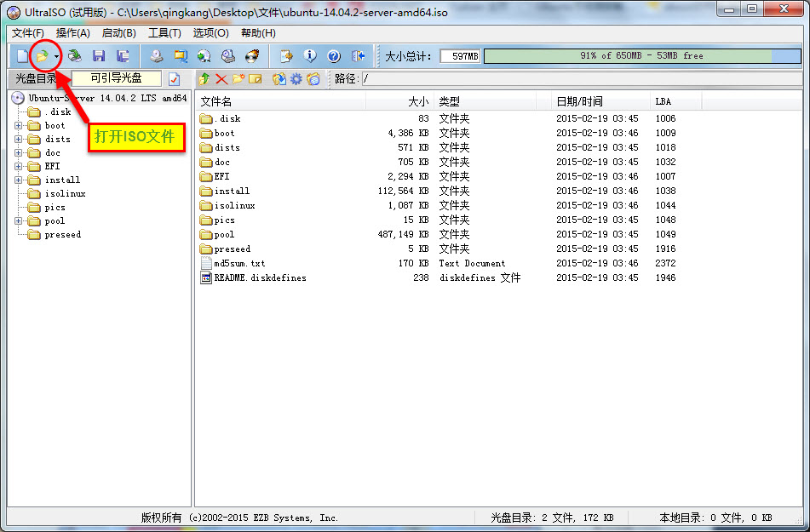Screen dimensions: 810x532
Task: Click the Help question mark icon
Action: (334, 56)
